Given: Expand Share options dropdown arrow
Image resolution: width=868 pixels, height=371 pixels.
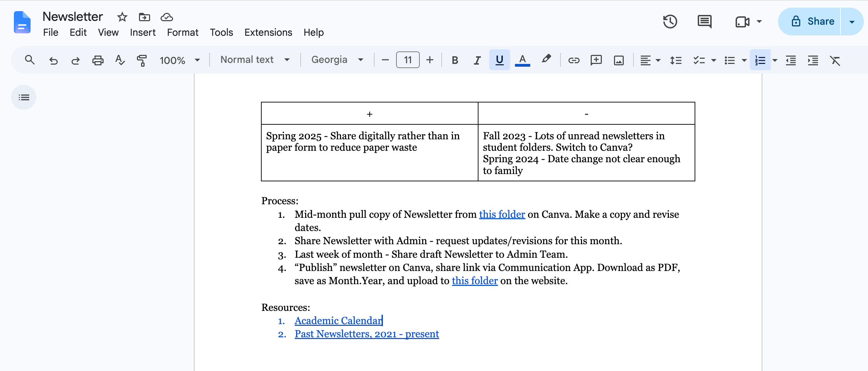Looking at the screenshot, I should pos(852,22).
